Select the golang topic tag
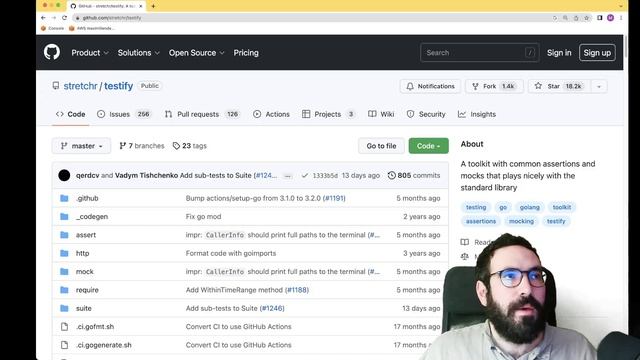 pos(529,207)
